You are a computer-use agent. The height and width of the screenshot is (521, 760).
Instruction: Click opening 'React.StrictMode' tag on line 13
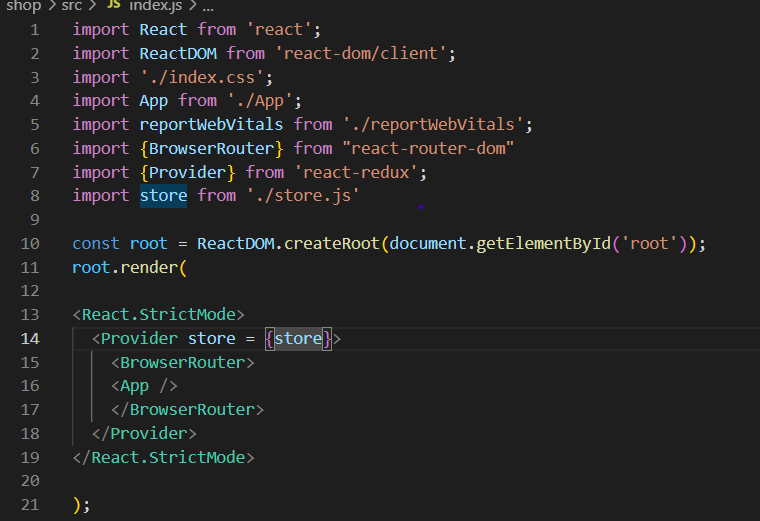coord(158,315)
